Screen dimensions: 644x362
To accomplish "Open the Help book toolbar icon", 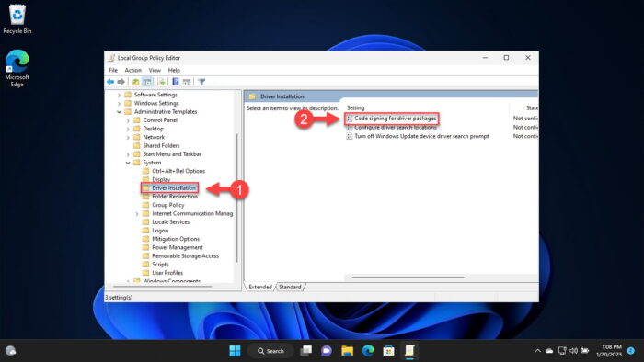I will pos(176,82).
